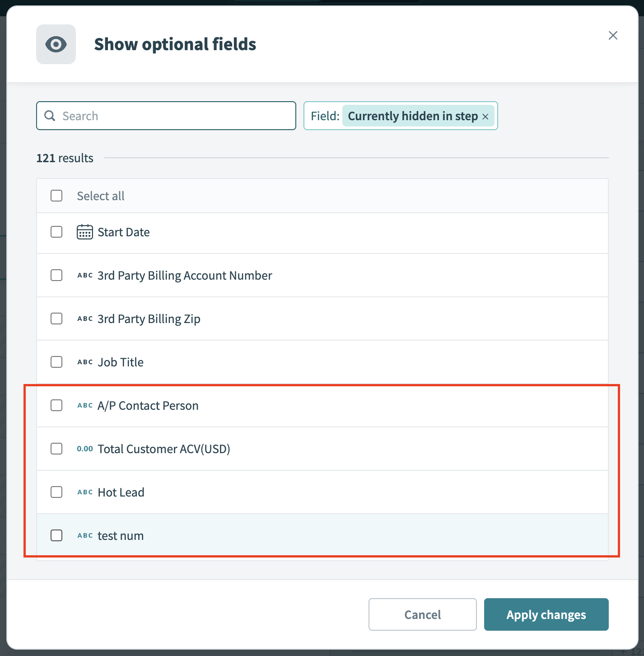Check the Select all checkbox
Viewport: 644px width, 656px height.
coord(56,196)
